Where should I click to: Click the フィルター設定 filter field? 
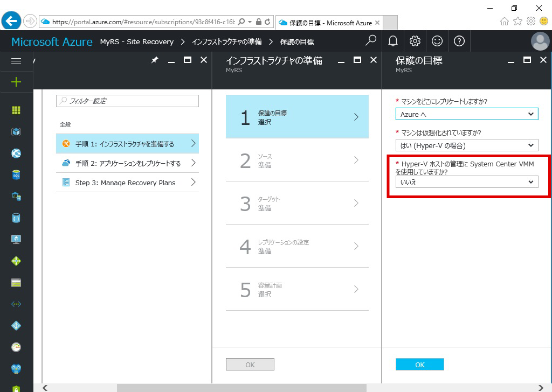127,101
